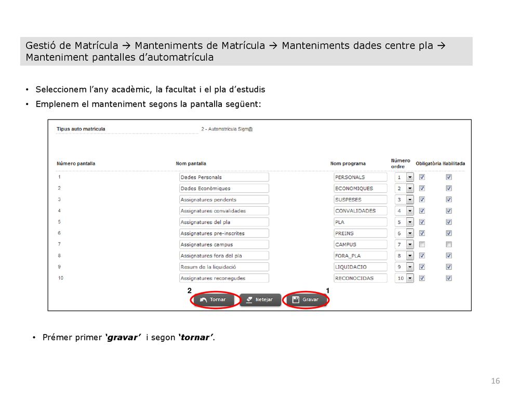
Task: Click the SUSPESES program field
Action: 361,199
